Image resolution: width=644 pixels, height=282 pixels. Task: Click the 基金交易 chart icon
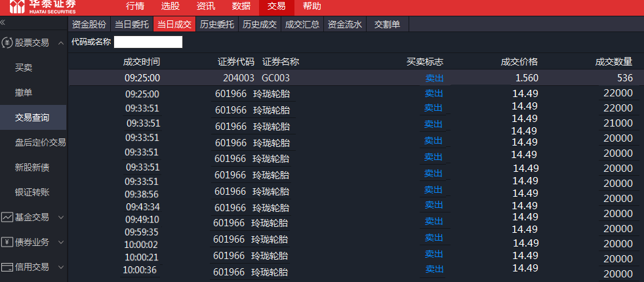pyautogui.click(x=7, y=217)
